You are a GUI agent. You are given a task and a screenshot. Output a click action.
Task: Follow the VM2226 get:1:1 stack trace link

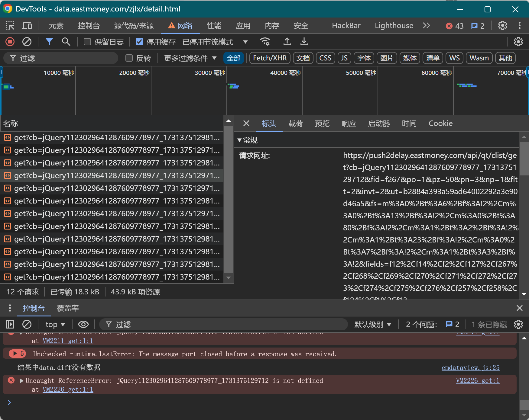coord(68,389)
